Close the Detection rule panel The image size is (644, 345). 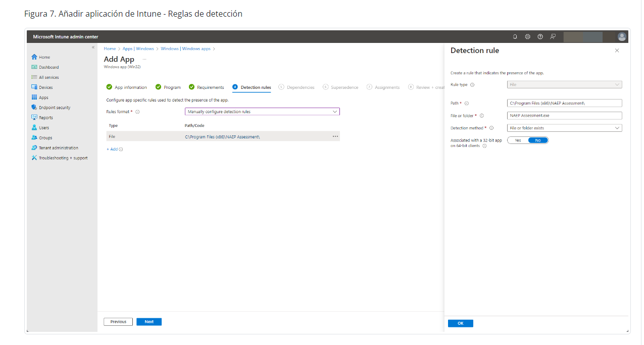click(x=617, y=51)
